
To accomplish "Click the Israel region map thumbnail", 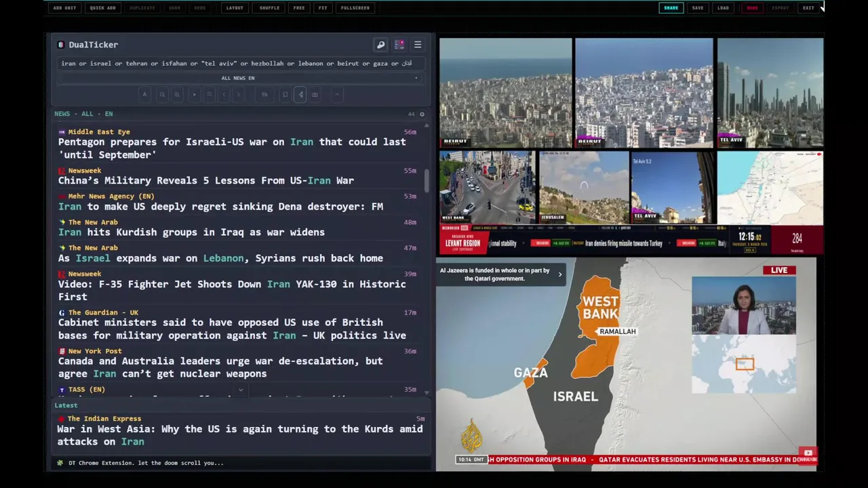I will [x=770, y=188].
